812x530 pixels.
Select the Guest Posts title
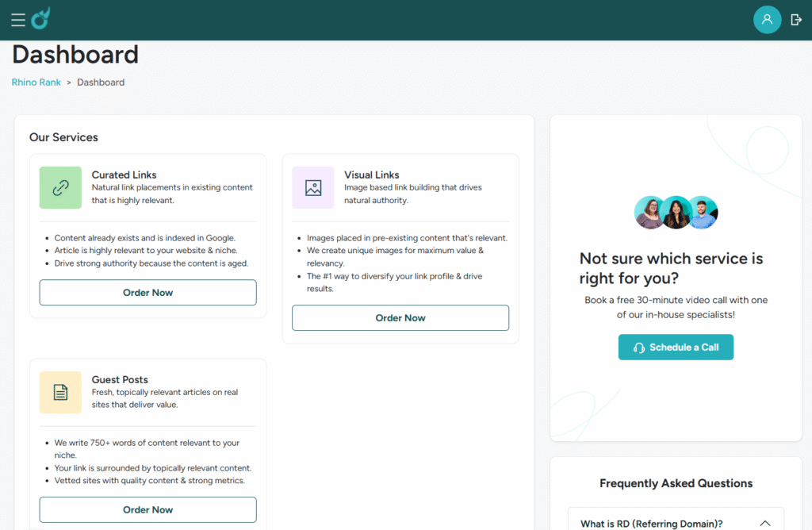pos(121,380)
